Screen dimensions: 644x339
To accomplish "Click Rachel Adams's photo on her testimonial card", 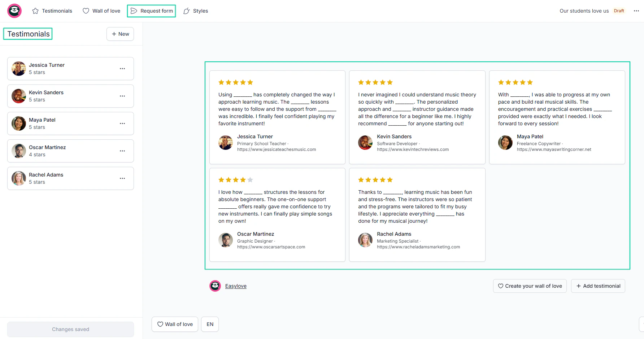I will tap(365, 240).
